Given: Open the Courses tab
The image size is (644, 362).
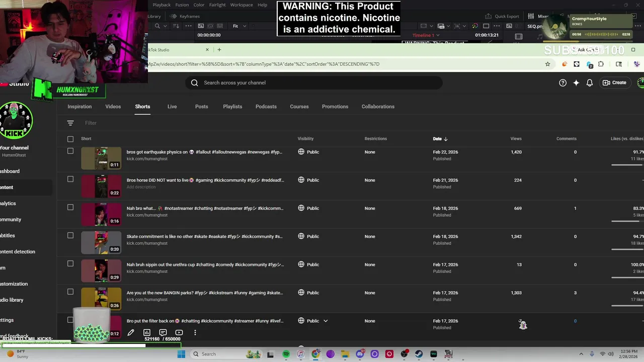Looking at the screenshot, I should (299, 107).
